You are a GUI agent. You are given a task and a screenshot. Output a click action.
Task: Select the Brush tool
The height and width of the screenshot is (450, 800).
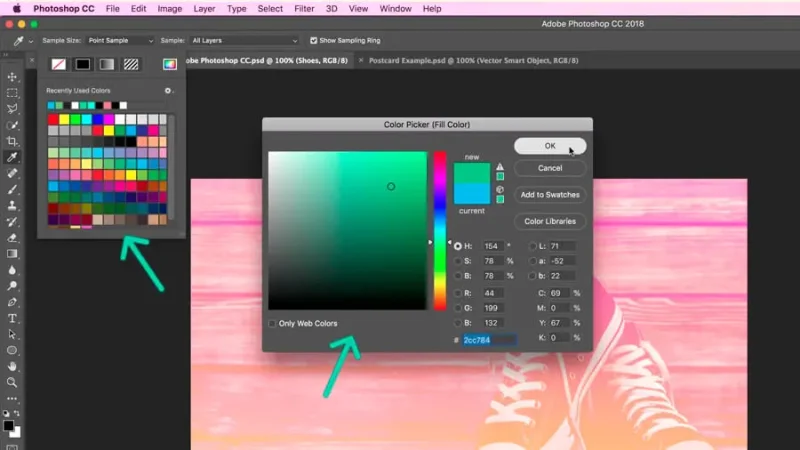tap(12, 189)
